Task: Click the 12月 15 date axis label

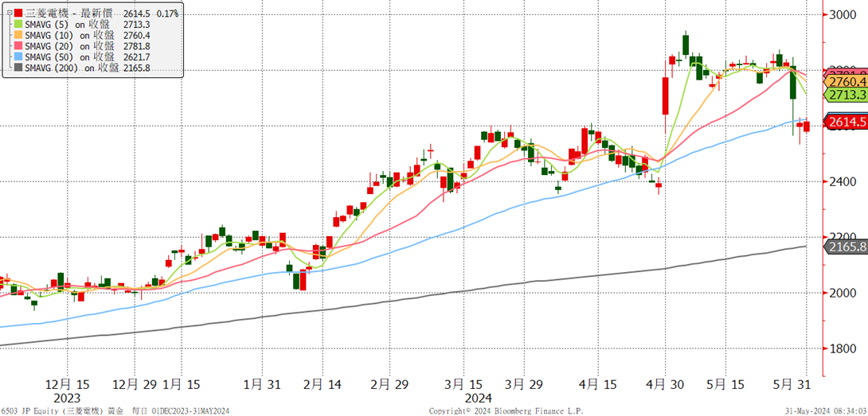Action: coord(67,385)
